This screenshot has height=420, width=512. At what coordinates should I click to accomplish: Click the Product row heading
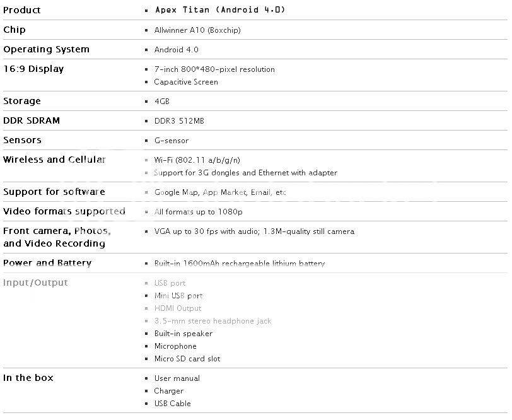pos(22,10)
